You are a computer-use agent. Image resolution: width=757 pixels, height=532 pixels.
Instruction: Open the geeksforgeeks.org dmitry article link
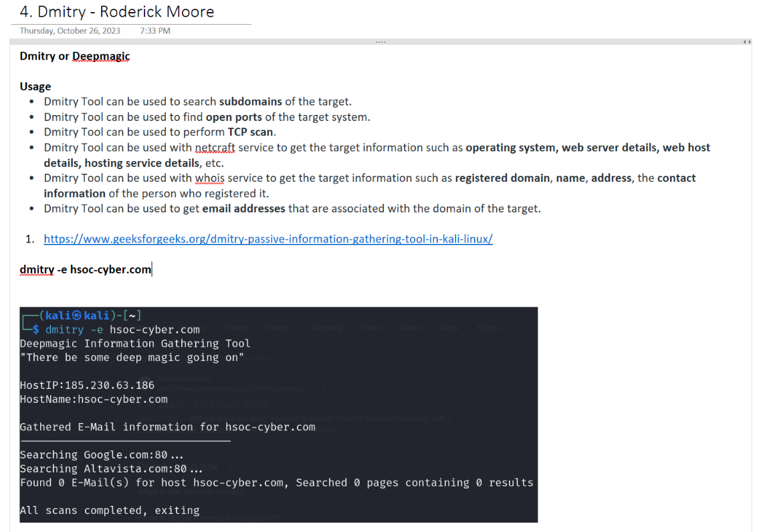268,239
